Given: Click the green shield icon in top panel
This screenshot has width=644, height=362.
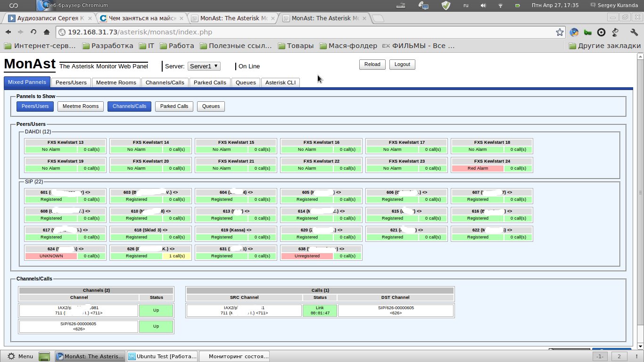Looking at the screenshot, I should (x=446, y=6).
